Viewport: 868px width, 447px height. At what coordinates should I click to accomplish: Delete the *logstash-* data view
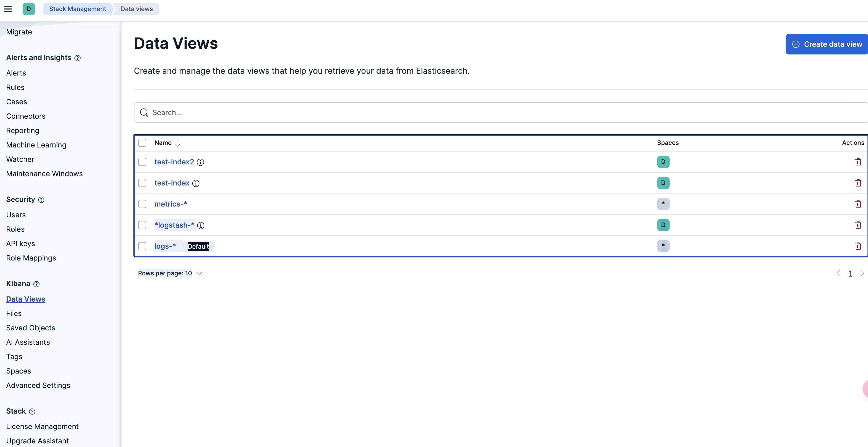point(858,225)
